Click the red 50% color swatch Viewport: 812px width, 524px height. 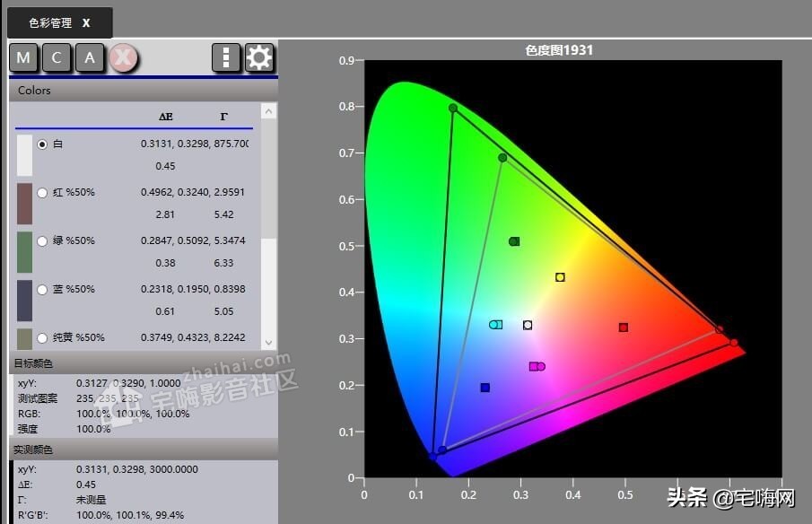coord(24,203)
